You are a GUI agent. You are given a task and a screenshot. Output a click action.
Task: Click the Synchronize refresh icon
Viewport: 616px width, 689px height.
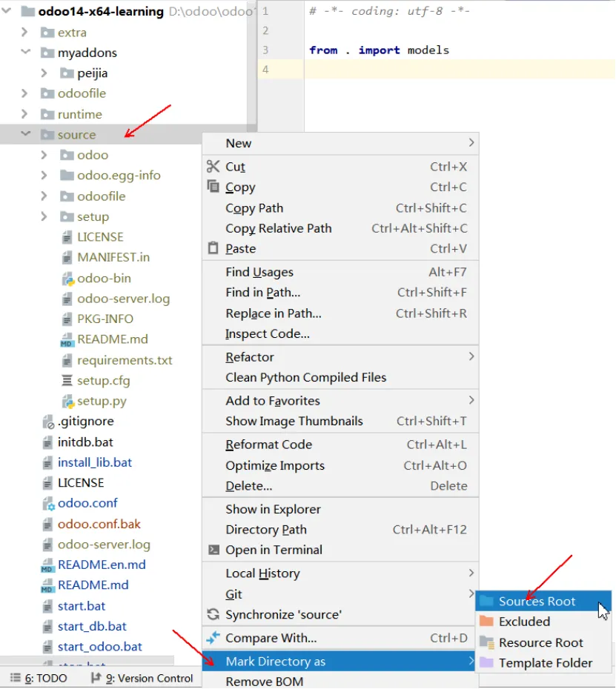point(213,614)
